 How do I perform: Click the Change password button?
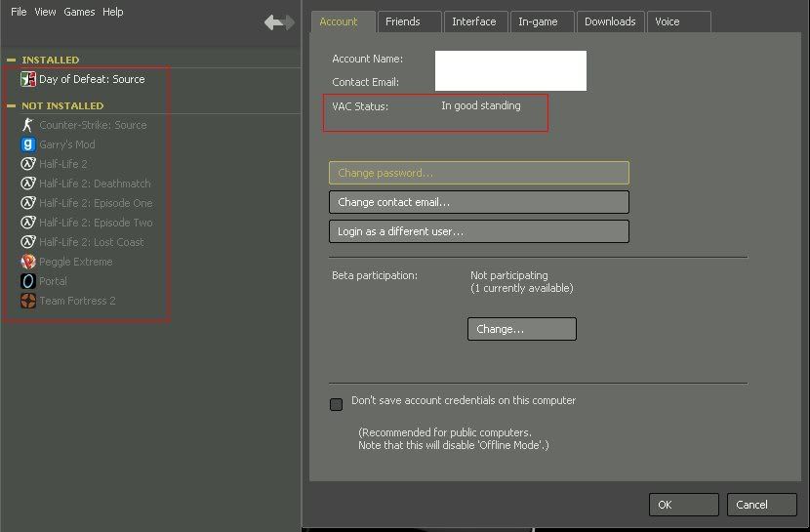(x=479, y=173)
